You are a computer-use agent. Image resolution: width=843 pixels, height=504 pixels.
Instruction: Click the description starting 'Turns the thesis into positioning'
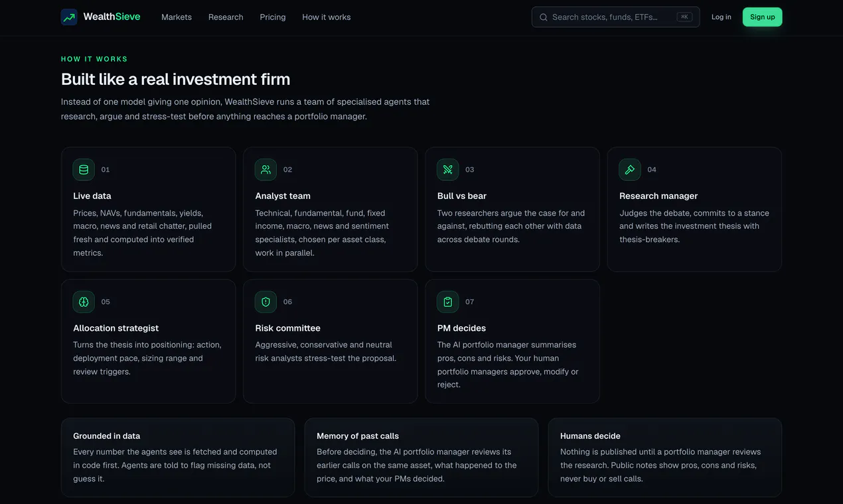point(147,358)
